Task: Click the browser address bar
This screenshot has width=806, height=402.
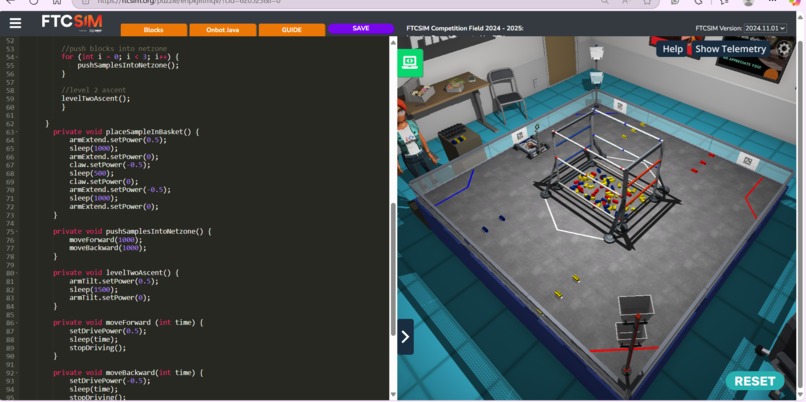Action: click(x=365, y=2)
